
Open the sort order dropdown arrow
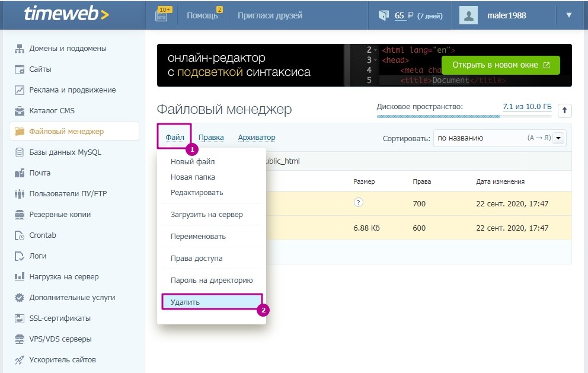click(x=558, y=138)
